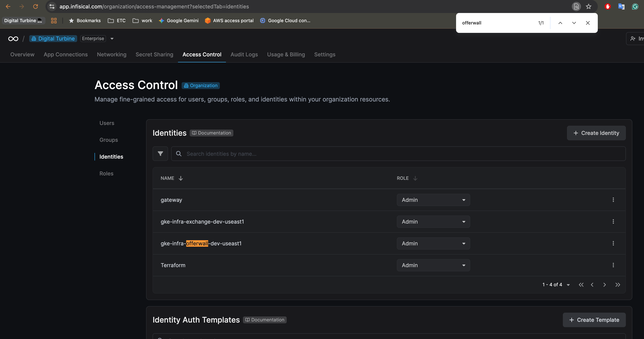This screenshot has width=644, height=339.
Task: Select Roles in side navigation
Action: (x=106, y=173)
